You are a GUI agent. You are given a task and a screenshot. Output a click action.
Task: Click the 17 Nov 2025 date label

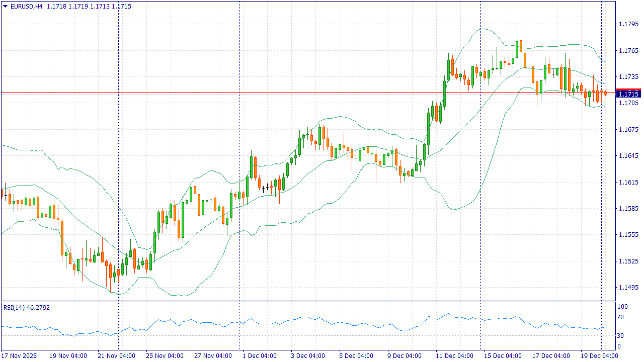tap(20, 356)
